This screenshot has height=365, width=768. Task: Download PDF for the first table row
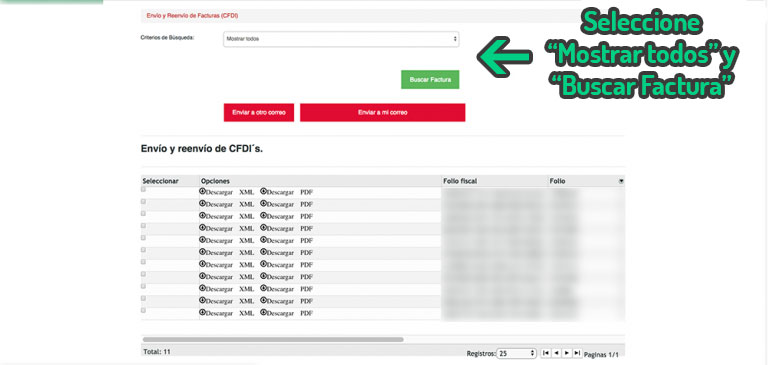(287, 192)
